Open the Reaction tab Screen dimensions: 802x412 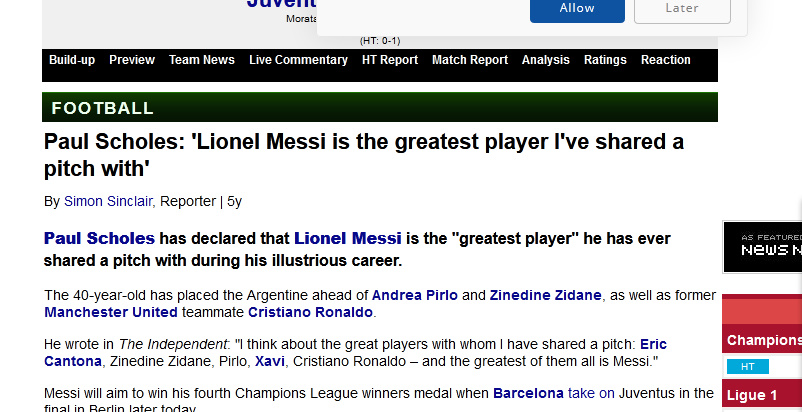[665, 60]
